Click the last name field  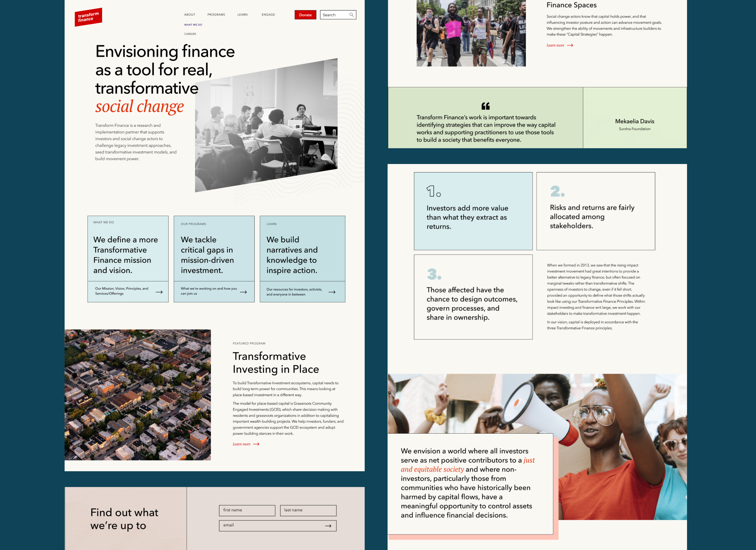click(308, 510)
